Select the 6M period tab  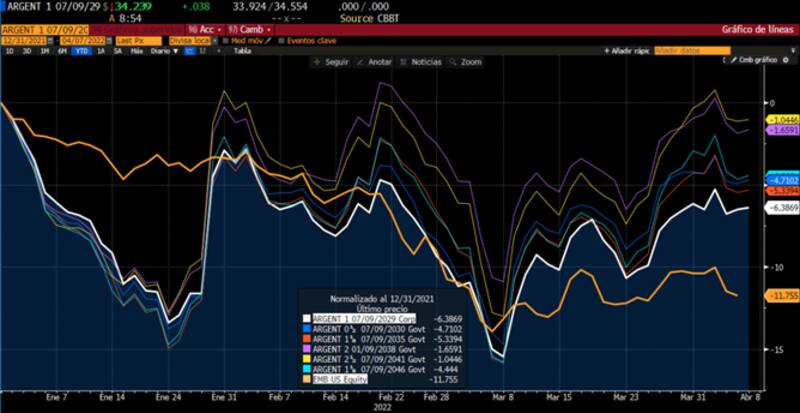click(x=62, y=50)
